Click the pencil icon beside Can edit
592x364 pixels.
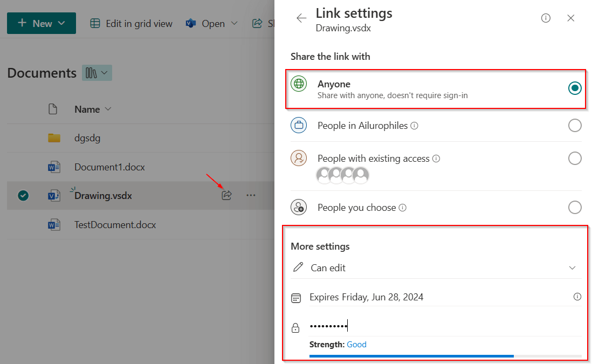point(298,267)
